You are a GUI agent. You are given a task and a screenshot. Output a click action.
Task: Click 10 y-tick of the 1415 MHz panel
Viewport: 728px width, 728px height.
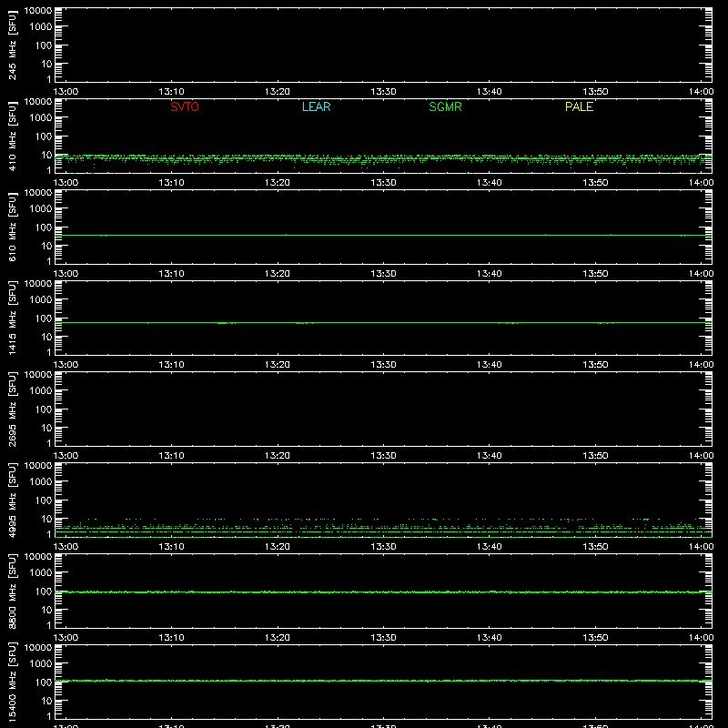[46, 337]
